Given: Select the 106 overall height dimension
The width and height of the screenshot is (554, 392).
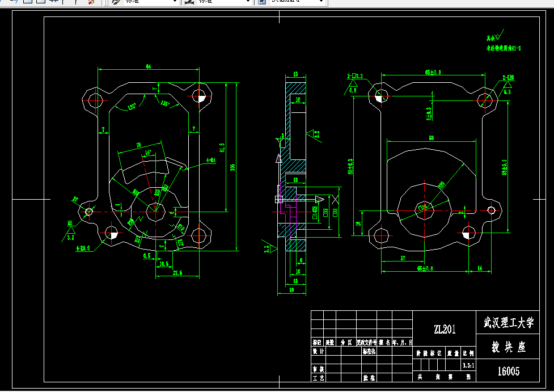Looking at the screenshot, I should tap(232, 167).
